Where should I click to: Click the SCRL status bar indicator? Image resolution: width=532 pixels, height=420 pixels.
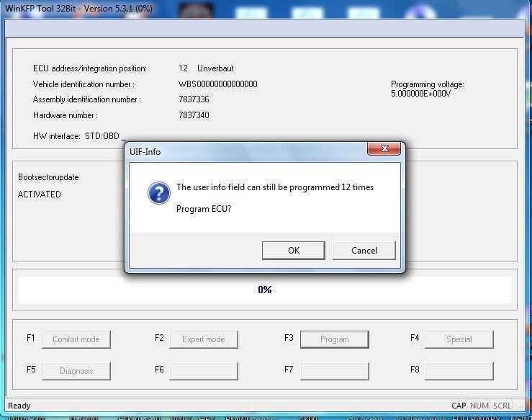tap(502, 406)
